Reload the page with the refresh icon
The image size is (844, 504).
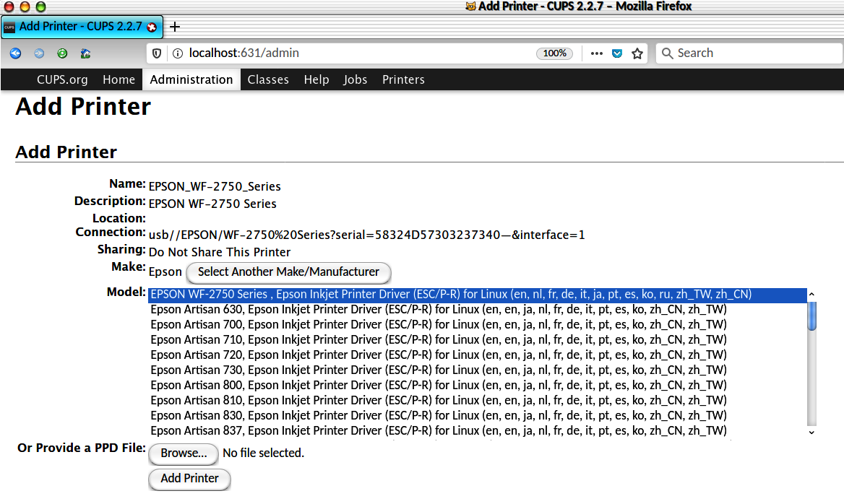62,53
